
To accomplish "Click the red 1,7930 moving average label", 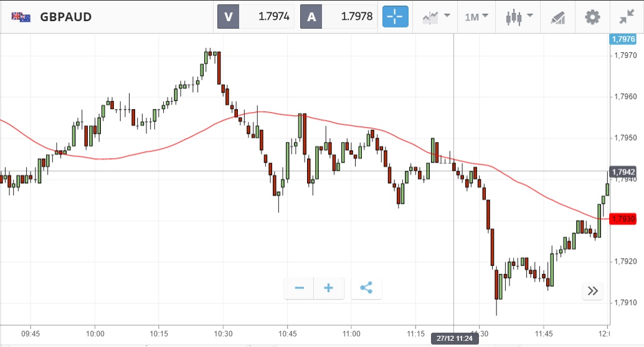I will (x=623, y=219).
